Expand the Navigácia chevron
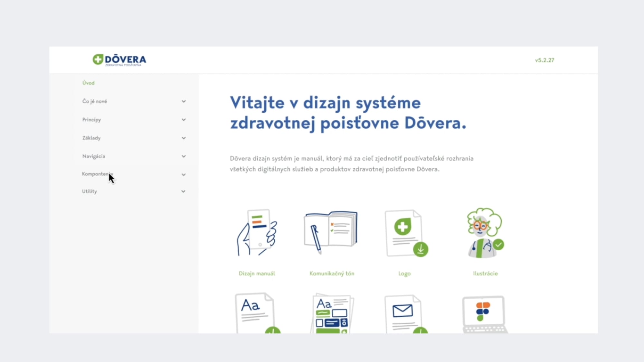This screenshot has height=362, width=644. click(184, 156)
